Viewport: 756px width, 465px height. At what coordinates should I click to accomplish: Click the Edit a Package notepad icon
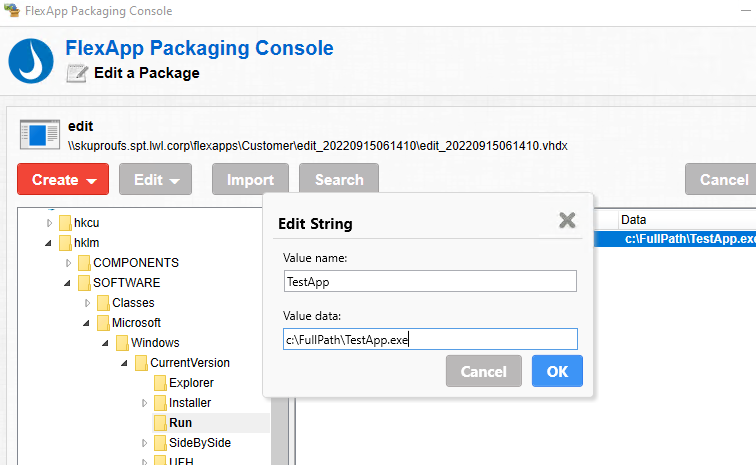click(x=77, y=73)
